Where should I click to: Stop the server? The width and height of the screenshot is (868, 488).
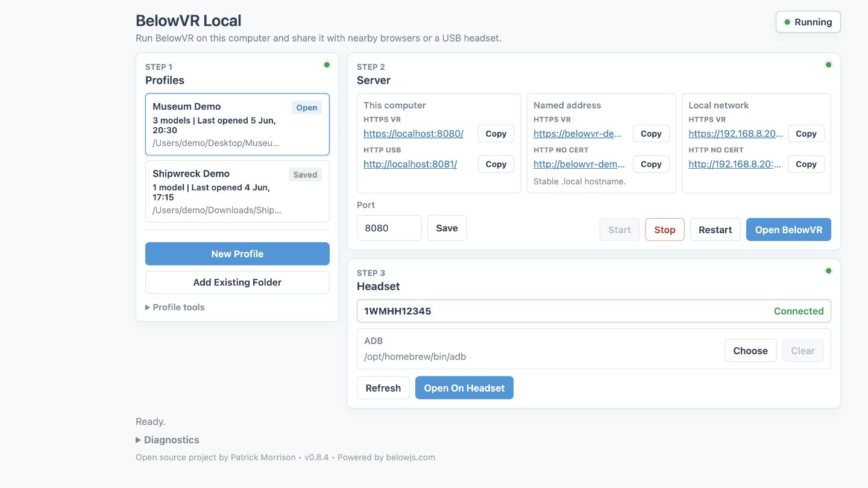(x=664, y=230)
